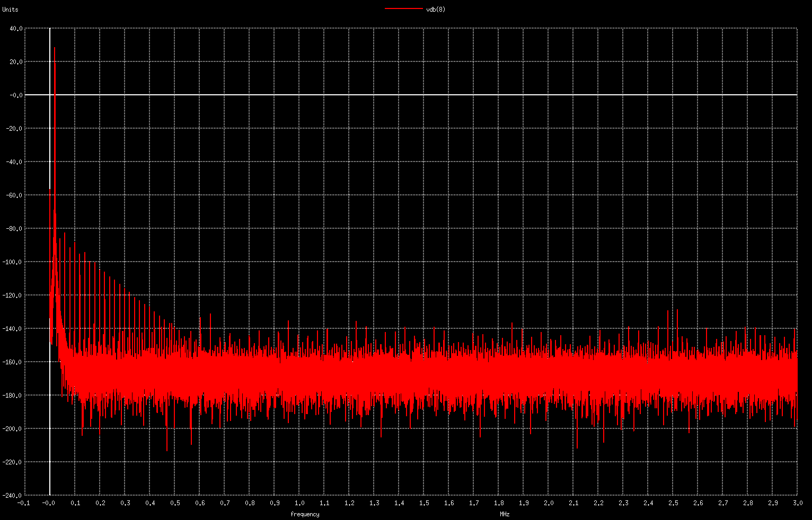Image resolution: width=812 pixels, height=520 pixels.
Task: Click the "frequency" x-axis label
Action: (305, 514)
